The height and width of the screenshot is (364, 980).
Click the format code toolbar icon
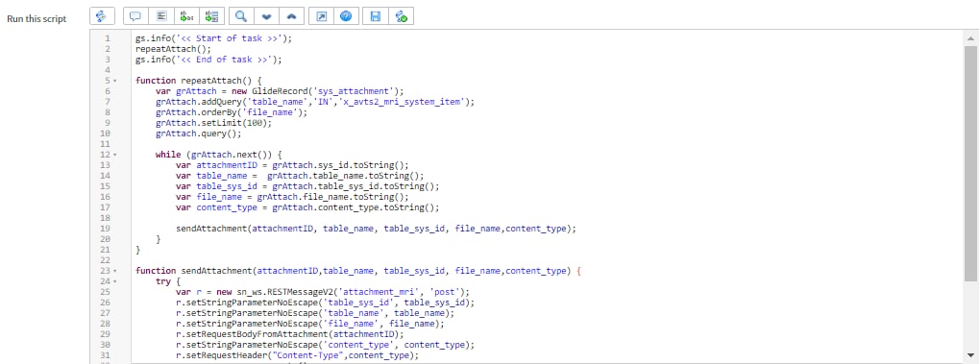(160, 16)
